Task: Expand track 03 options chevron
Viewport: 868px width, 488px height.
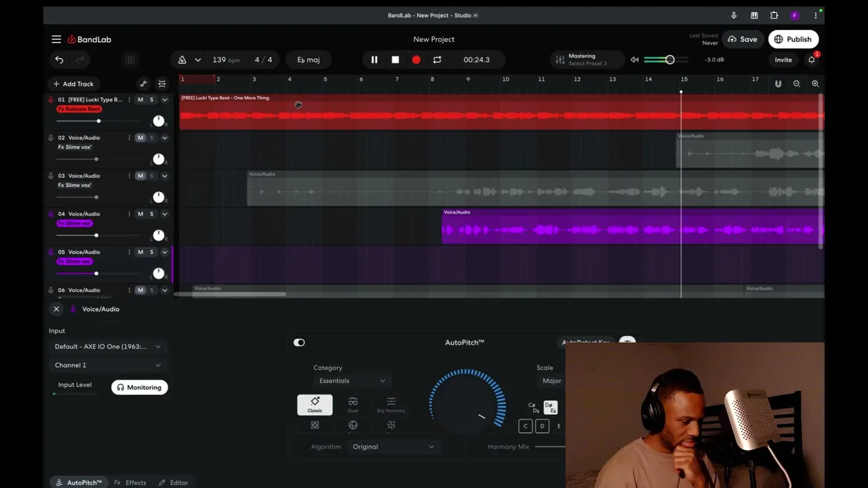Action: click(x=164, y=176)
